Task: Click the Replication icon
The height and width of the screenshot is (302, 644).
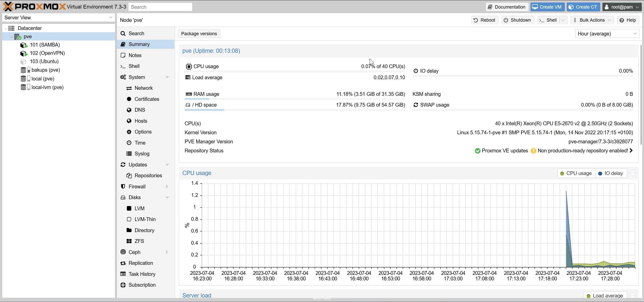Action: 123,263
